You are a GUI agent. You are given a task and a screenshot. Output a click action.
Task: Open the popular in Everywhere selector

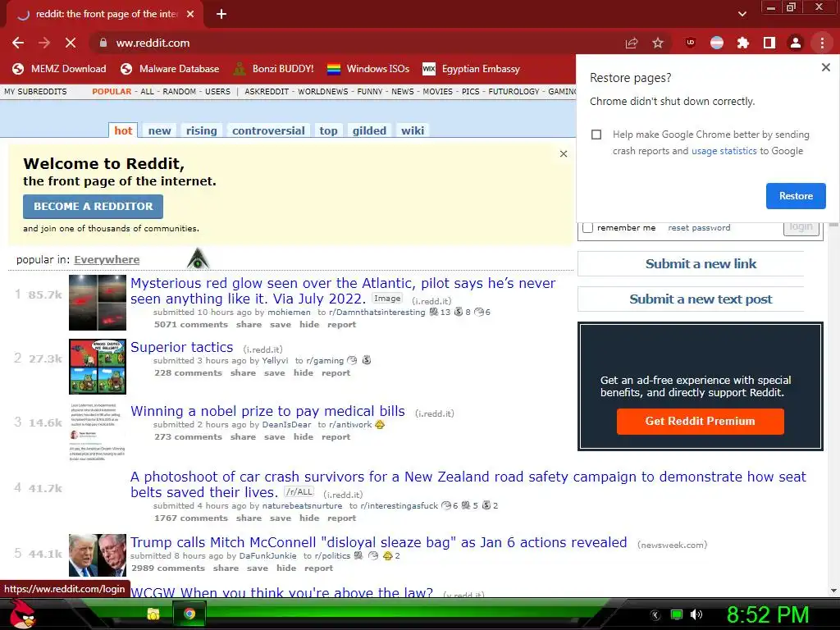point(107,260)
